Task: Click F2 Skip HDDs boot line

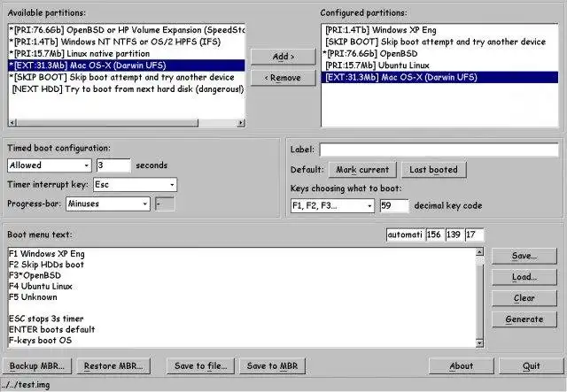Action: click(46, 265)
